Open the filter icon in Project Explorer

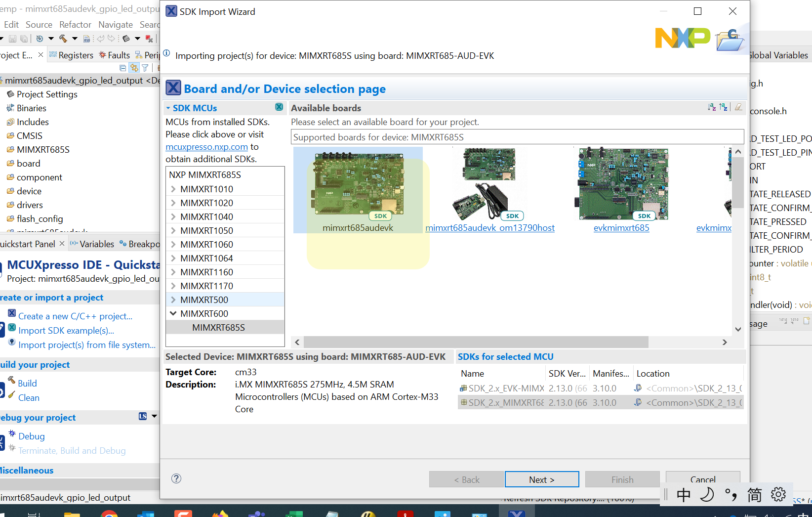tap(145, 68)
